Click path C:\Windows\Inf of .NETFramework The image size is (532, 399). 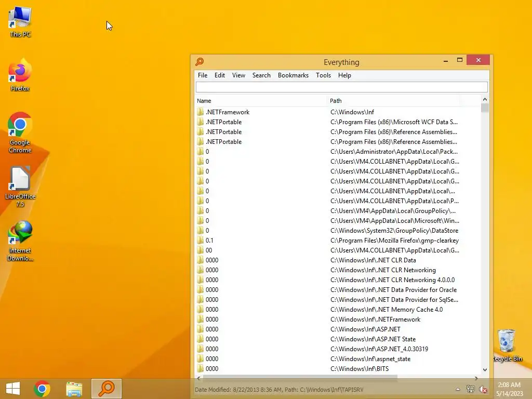[352, 112]
